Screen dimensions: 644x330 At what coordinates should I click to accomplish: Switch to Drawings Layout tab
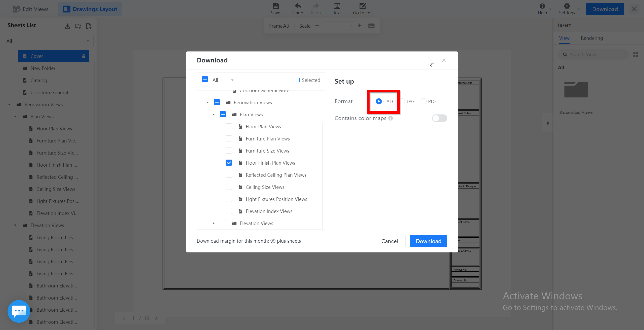pyautogui.click(x=90, y=9)
